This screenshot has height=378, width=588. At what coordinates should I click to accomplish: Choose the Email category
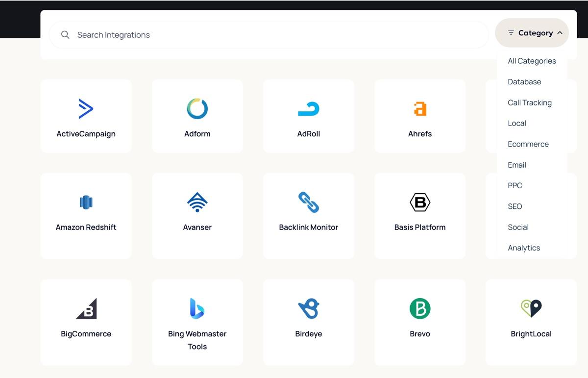[517, 165]
